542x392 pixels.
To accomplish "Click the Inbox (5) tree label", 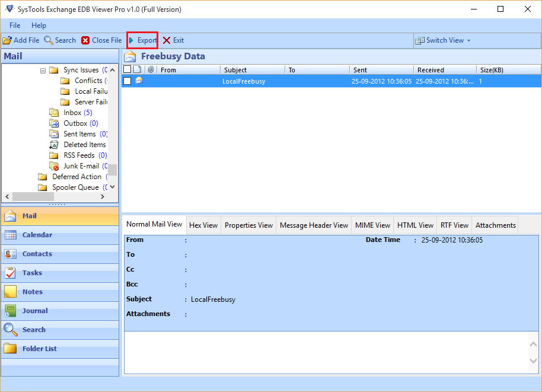I will click(x=78, y=113).
